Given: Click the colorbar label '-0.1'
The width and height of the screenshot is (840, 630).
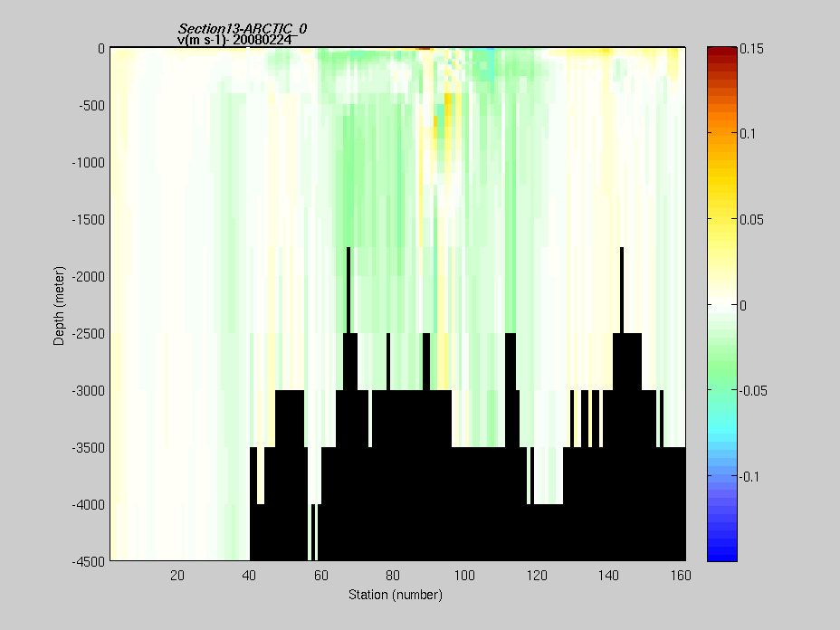Looking at the screenshot, I should pyautogui.click(x=749, y=477).
